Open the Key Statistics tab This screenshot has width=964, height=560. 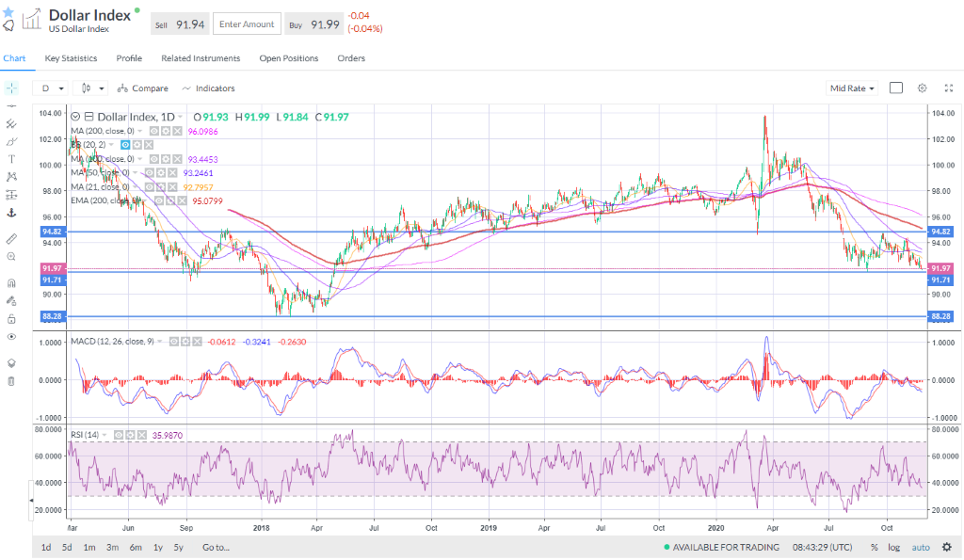[x=71, y=57]
